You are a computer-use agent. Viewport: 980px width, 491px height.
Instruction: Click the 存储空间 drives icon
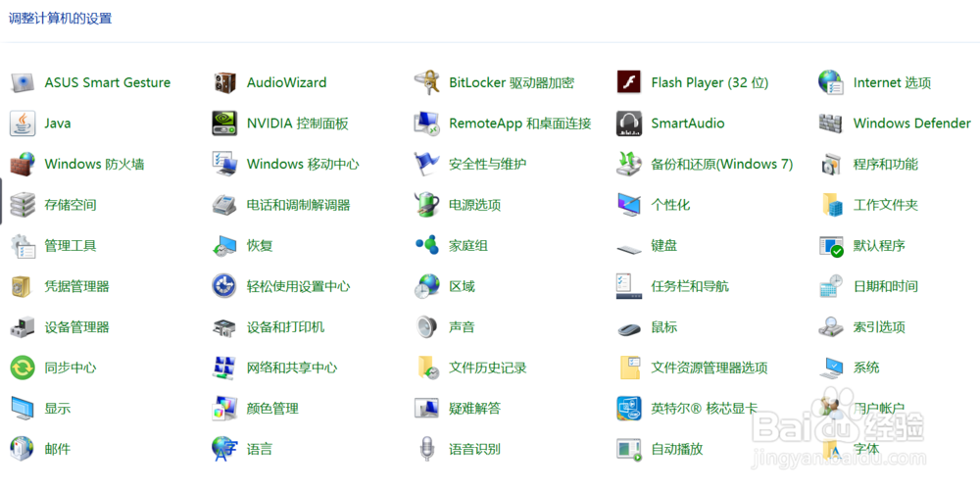23,204
